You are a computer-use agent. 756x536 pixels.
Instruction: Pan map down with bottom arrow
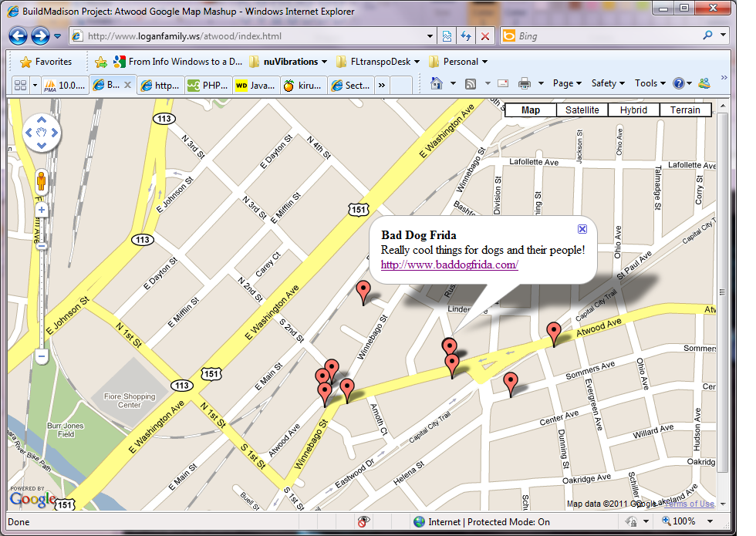(x=42, y=145)
